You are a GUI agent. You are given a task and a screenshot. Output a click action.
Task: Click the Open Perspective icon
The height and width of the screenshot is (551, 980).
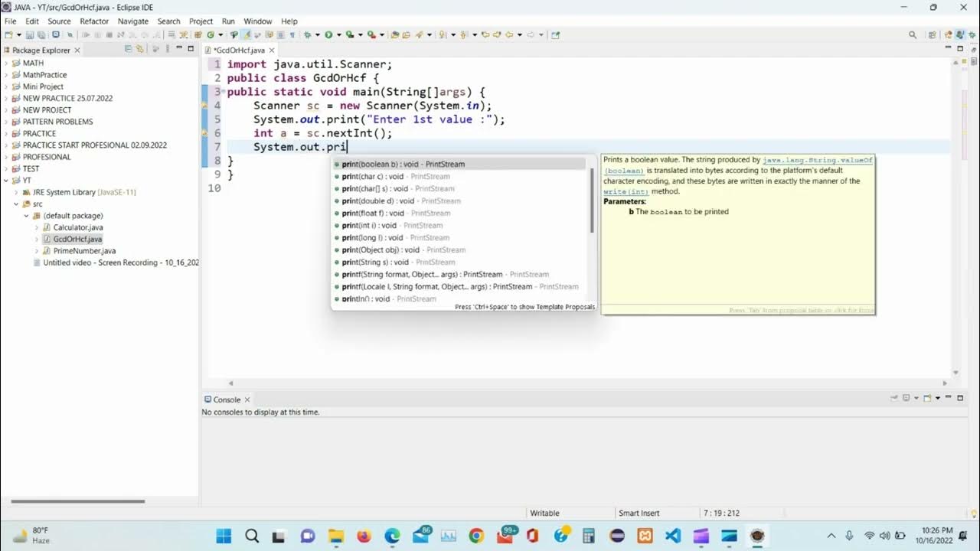(x=932, y=34)
